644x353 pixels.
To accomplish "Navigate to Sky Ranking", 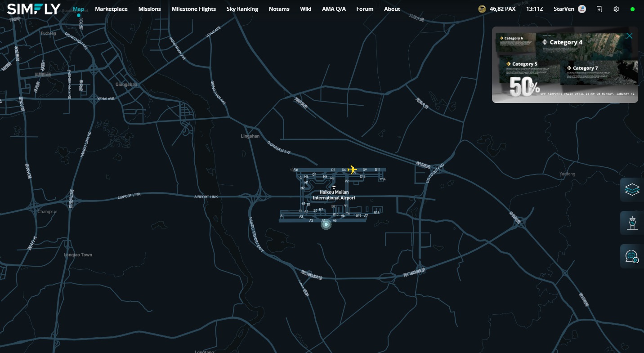I will tap(242, 9).
